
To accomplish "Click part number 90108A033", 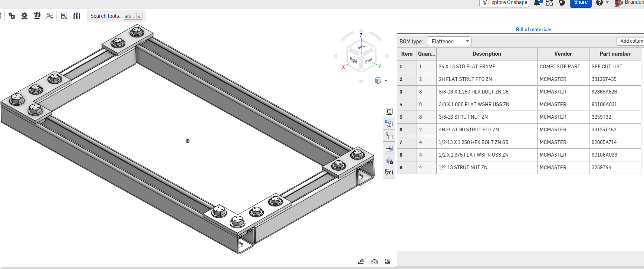I will [615, 155].
